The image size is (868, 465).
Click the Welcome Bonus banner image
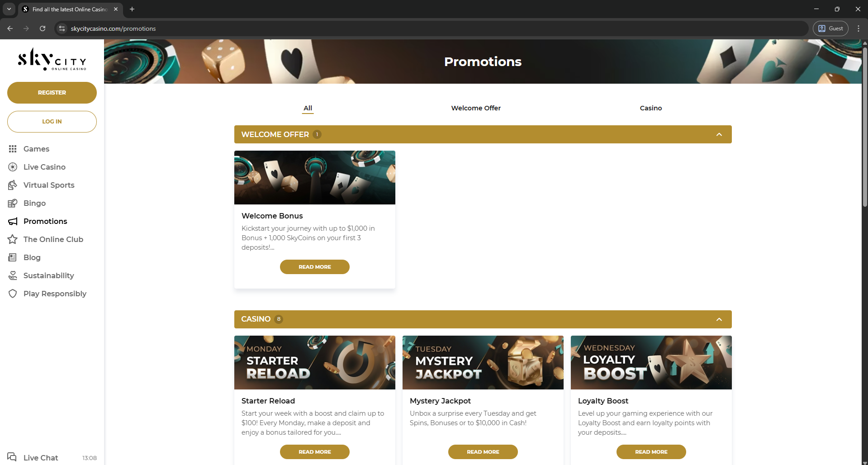click(x=315, y=177)
